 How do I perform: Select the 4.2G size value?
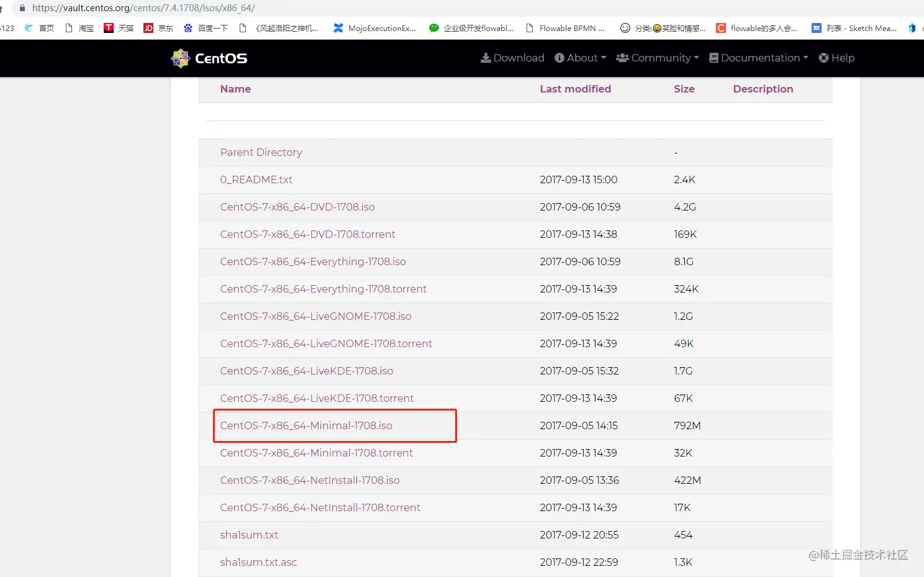coord(685,207)
